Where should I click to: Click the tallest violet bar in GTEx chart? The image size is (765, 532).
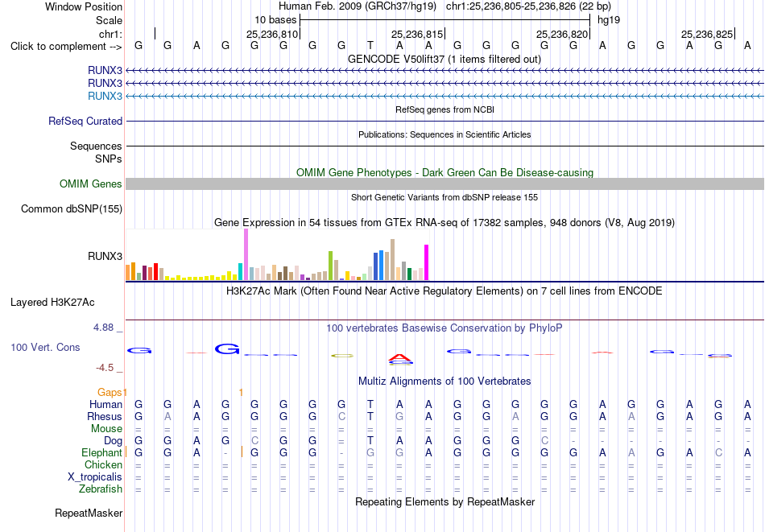(246, 254)
